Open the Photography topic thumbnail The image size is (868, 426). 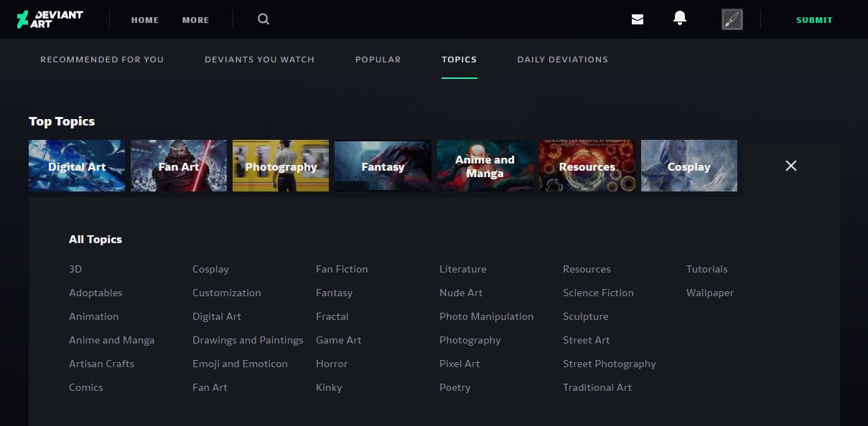pyautogui.click(x=281, y=166)
